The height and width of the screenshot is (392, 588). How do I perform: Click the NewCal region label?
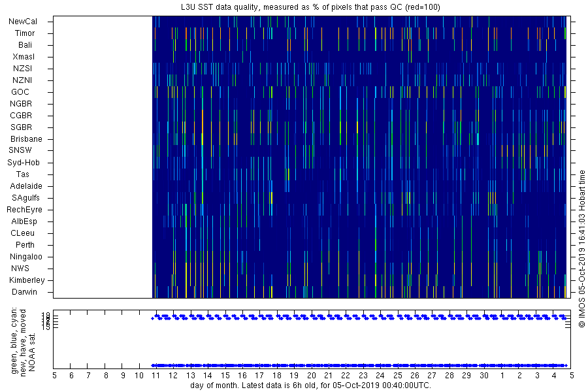pos(23,22)
